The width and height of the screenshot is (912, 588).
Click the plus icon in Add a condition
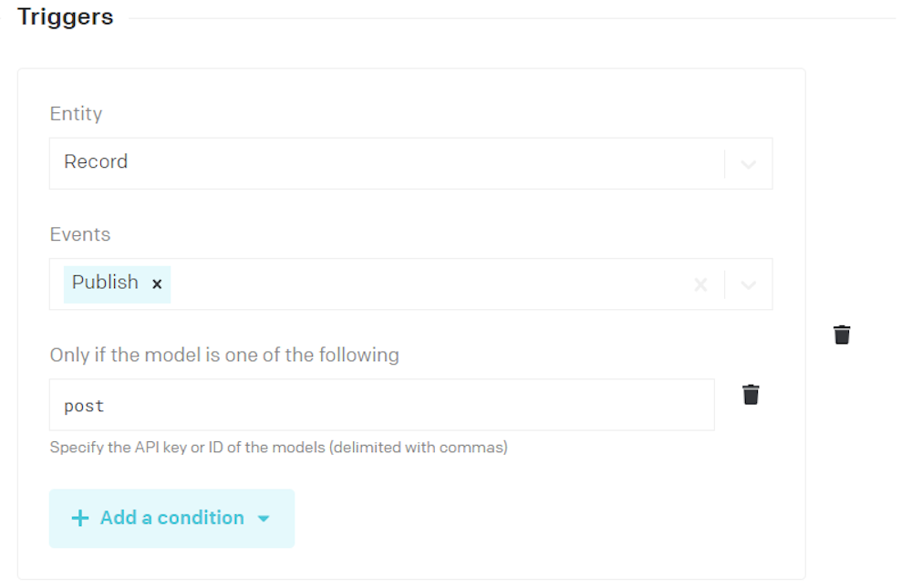coord(80,518)
